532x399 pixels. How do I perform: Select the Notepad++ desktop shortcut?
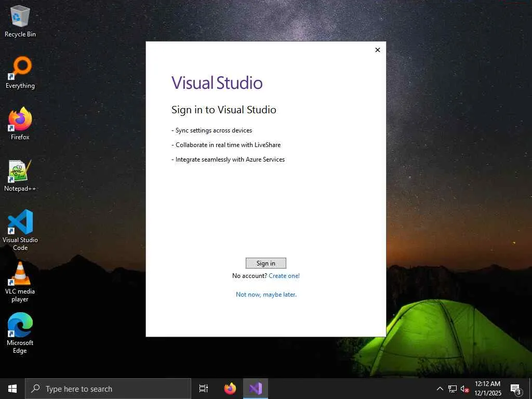point(20,176)
